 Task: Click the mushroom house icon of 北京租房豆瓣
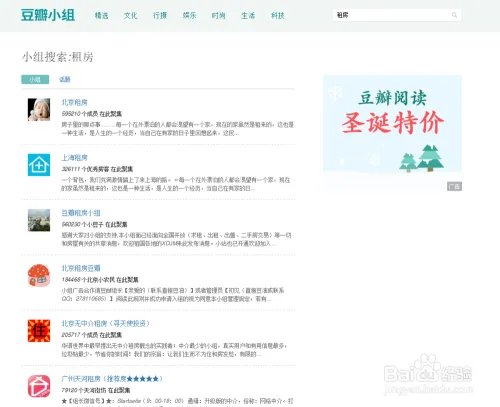point(39,275)
